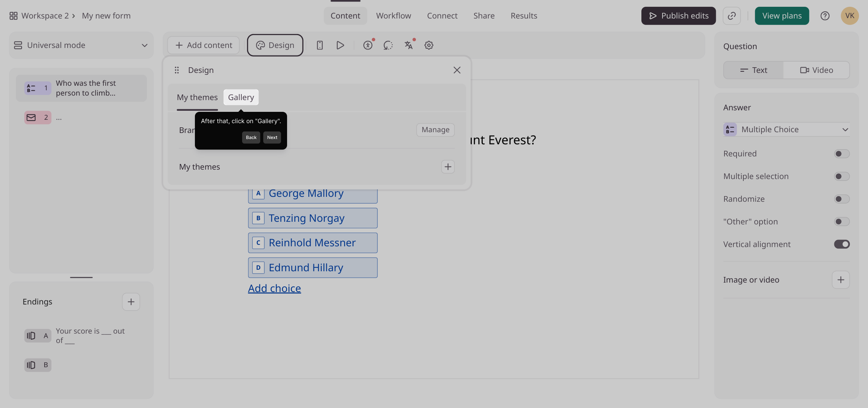
Task: Click the mobile preview icon
Action: 320,45
